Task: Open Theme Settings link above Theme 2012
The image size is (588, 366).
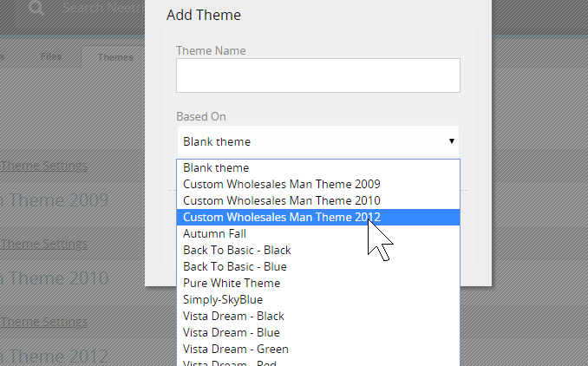Action: click(x=43, y=322)
